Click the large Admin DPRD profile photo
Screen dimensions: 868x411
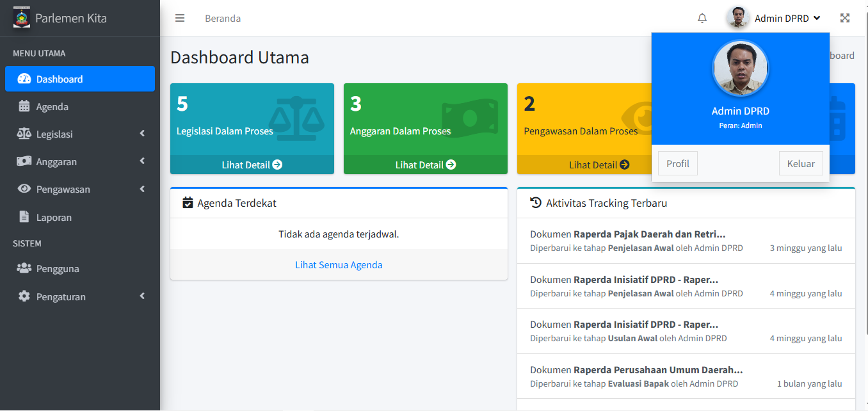pyautogui.click(x=740, y=68)
